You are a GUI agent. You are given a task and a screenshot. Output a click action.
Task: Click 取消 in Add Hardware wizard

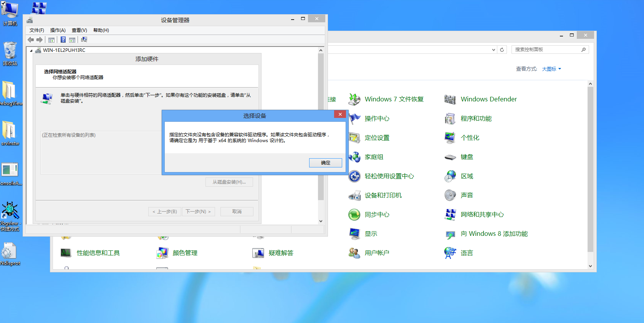pos(237,212)
